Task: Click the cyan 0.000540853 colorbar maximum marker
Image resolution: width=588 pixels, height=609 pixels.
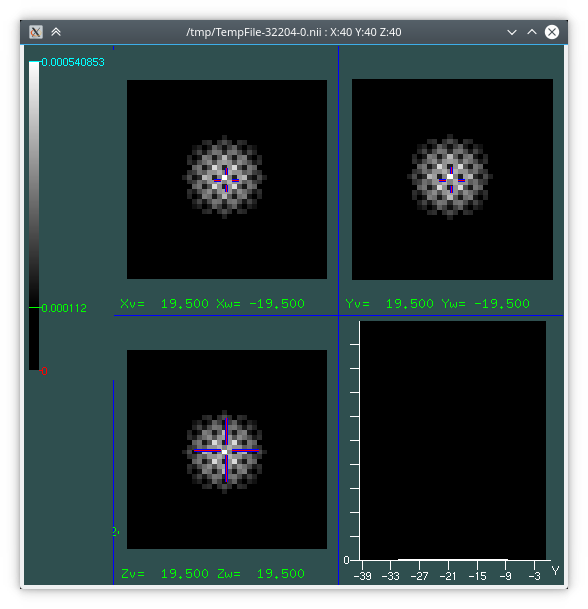Action: 73,62
